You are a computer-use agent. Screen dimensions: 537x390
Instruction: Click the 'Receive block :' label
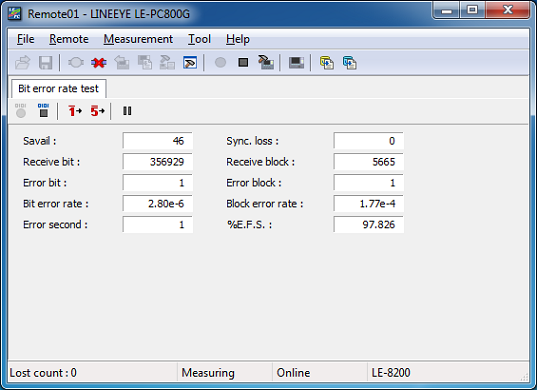(x=260, y=162)
